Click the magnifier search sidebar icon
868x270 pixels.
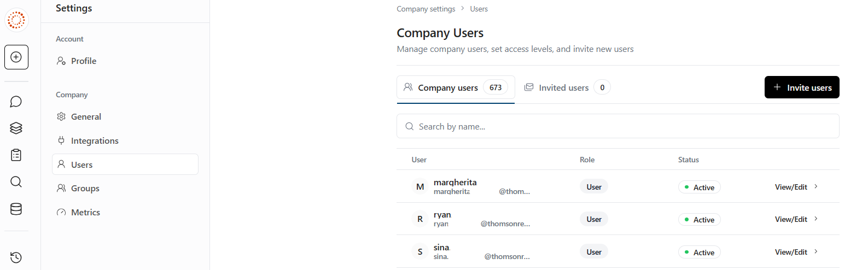[16, 181]
